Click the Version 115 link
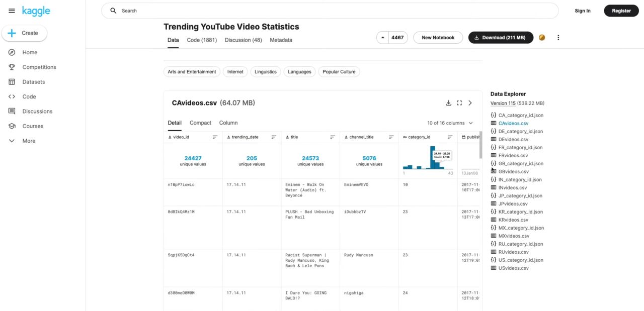 click(503, 103)
